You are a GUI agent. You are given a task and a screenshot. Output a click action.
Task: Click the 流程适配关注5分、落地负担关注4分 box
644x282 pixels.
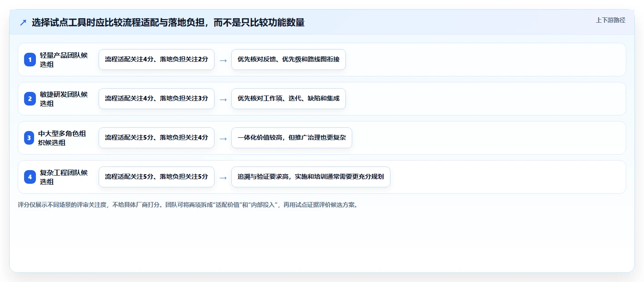156,138
